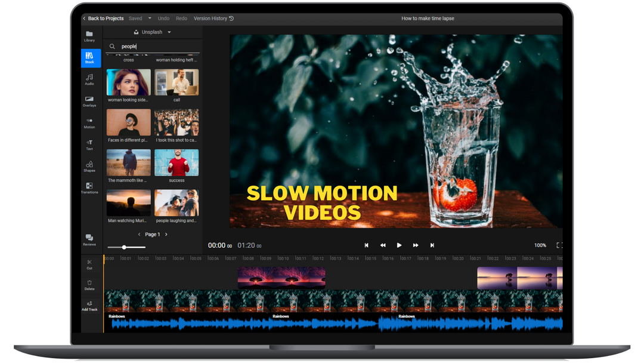Screen dimensions: 644x363
Task: Open the Text panel
Action: (x=89, y=145)
